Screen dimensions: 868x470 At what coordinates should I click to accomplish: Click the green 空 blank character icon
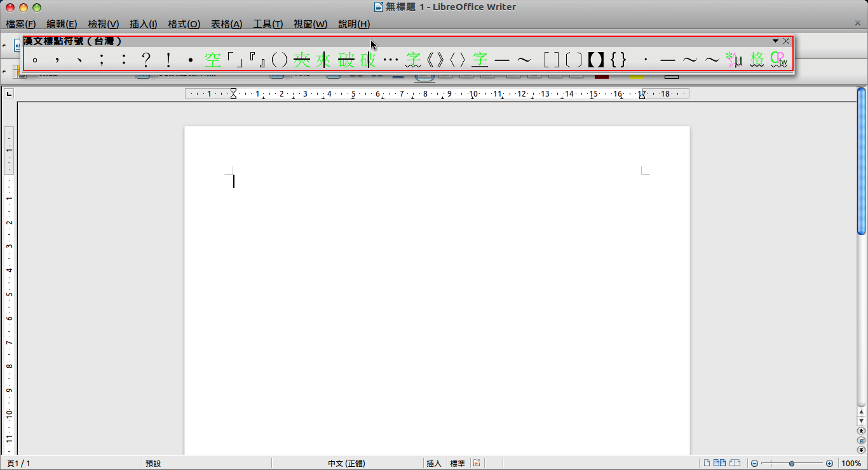(213, 60)
